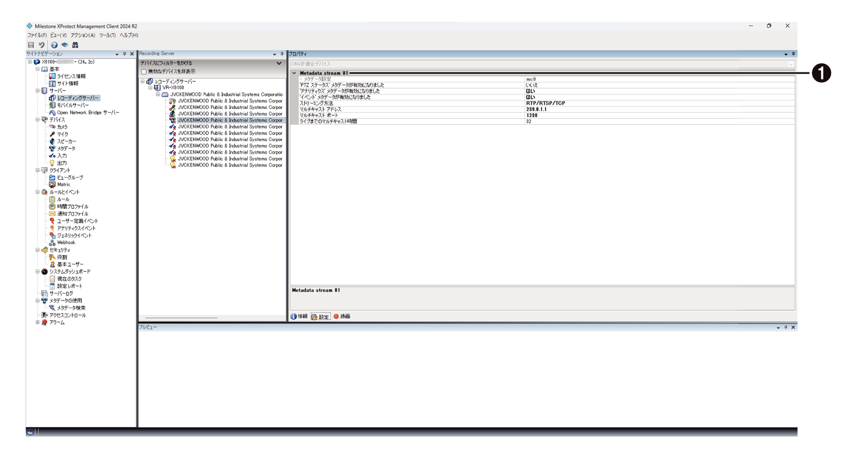Click the blue book toolbar icon

coord(65,45)
